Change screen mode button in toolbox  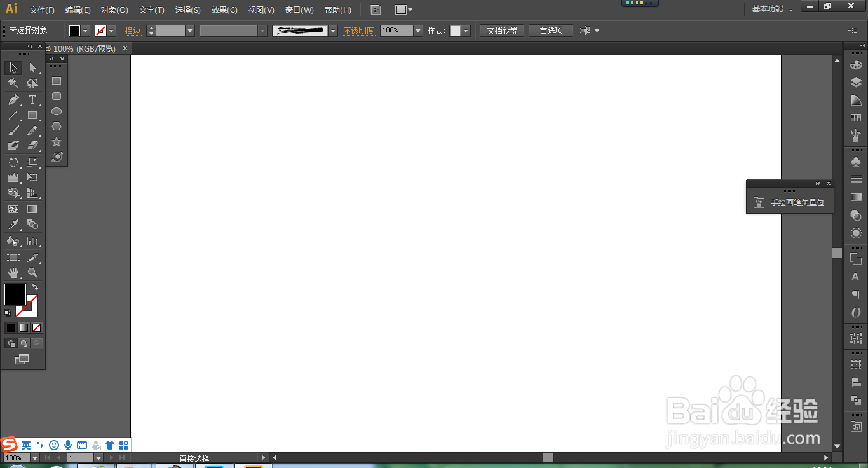pos(22,359)
